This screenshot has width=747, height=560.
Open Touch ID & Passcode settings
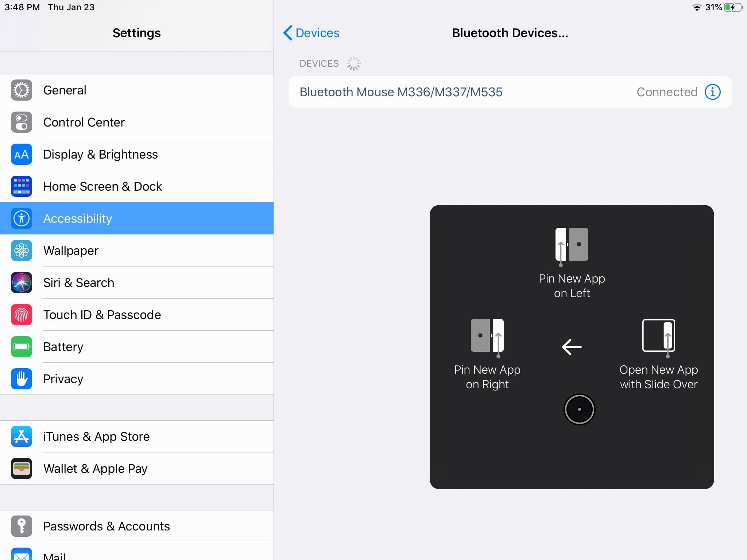click(137, 315)
